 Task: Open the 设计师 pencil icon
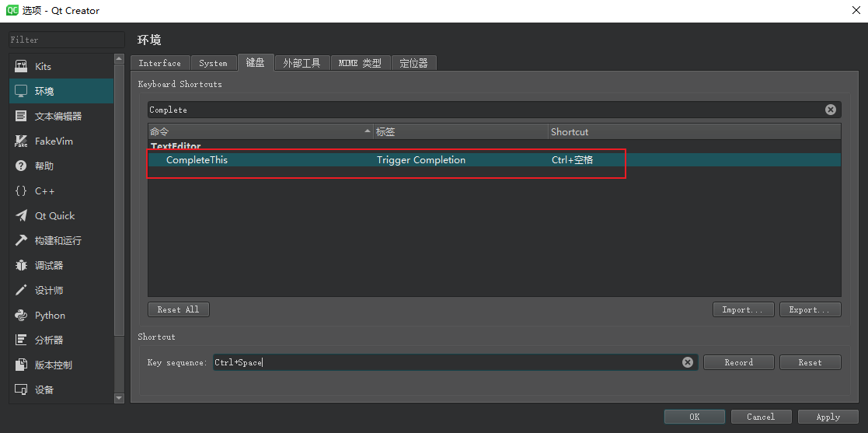[21, 291]
